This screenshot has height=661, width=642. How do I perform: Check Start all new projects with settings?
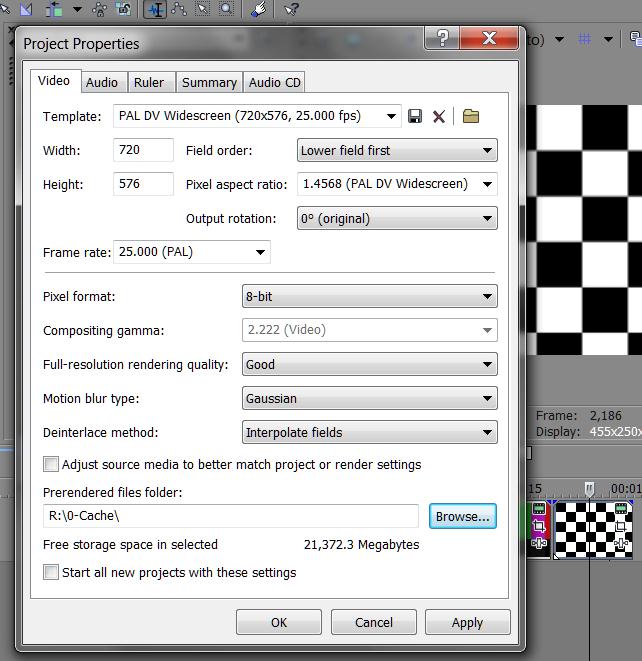point(51,572)
